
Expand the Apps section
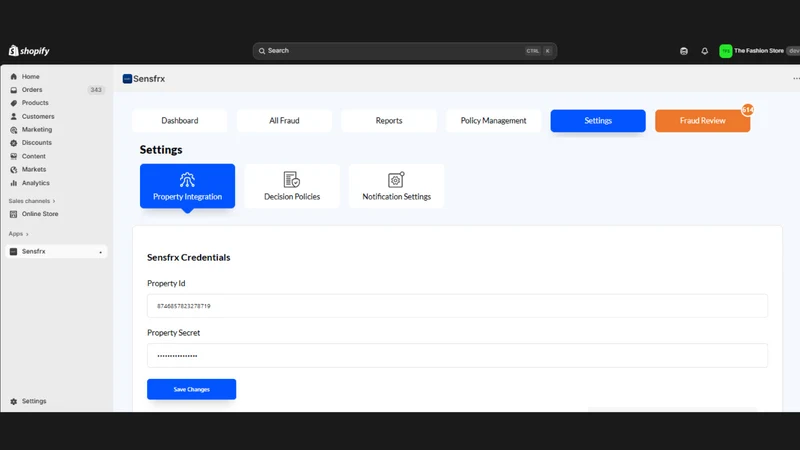(x=18, y=234)
